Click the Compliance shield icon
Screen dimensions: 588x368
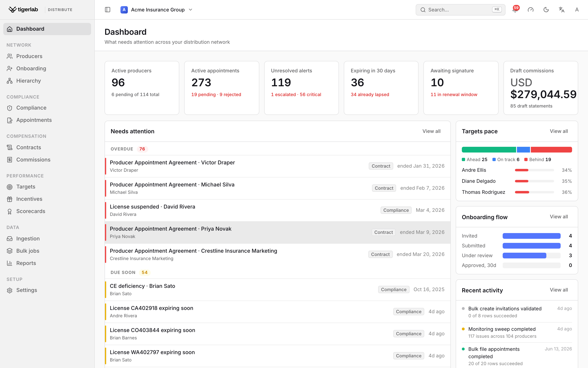point(10,108)
